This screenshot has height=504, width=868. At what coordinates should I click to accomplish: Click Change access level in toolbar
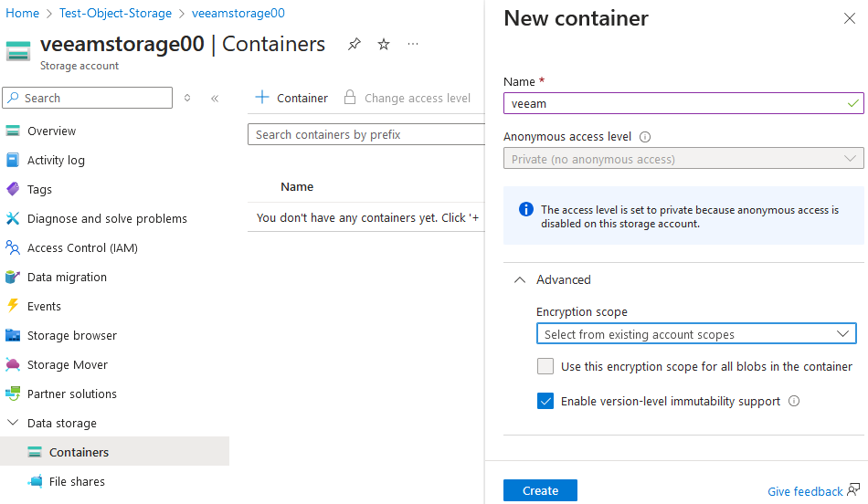(407, 98)
